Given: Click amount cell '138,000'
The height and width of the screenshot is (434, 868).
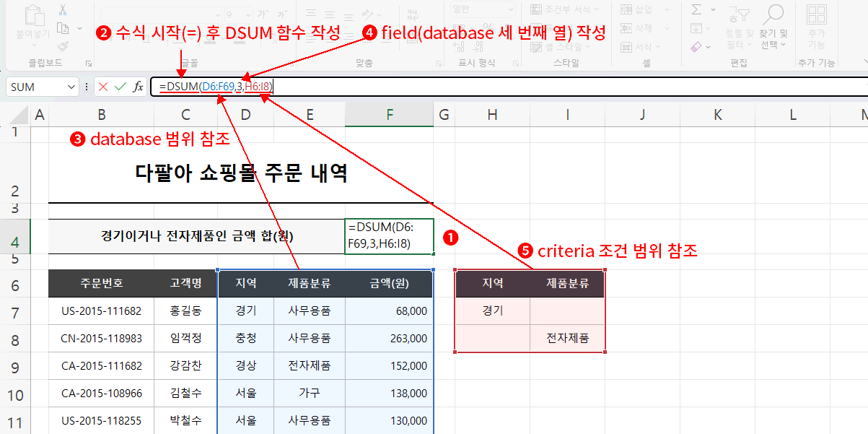Looking at the screenshot, I should point(390,394).
